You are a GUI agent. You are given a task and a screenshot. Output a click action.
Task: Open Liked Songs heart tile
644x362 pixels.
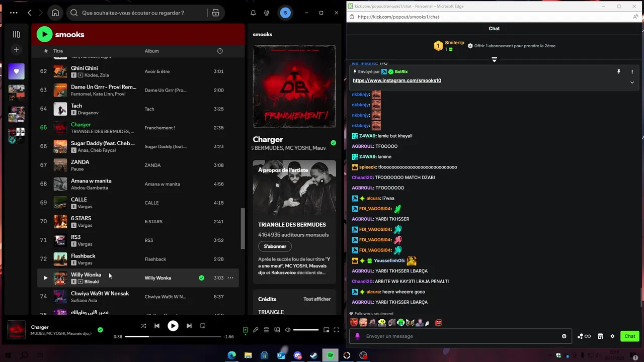tap(16, 71)
